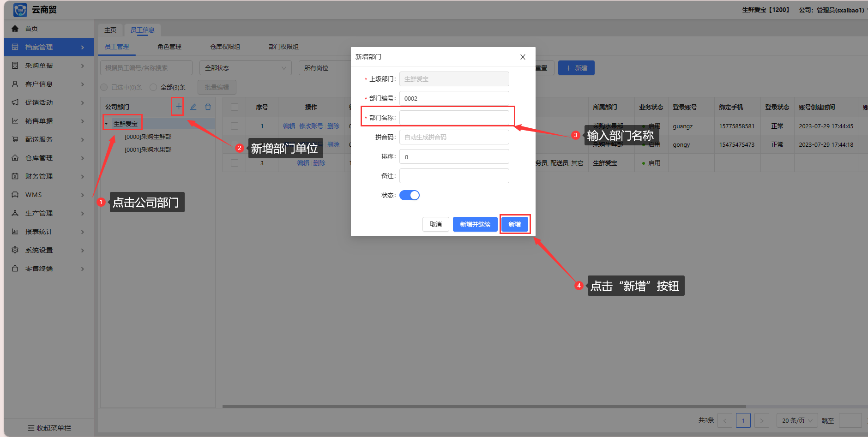The width and height of the screenshot is (868, 437).
Task: Click the plus icon to add department
Action: coord(178,107)
